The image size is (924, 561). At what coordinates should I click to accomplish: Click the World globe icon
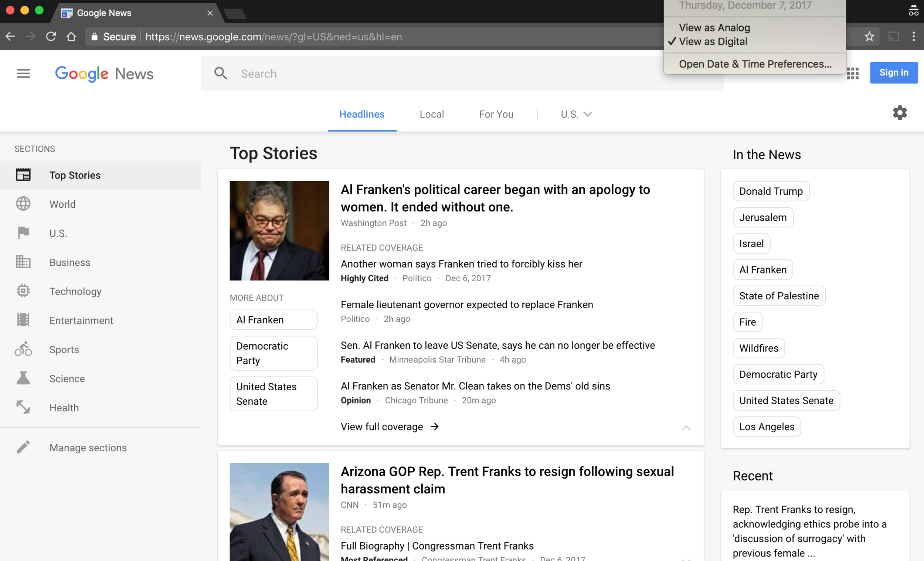click(23, 204)
